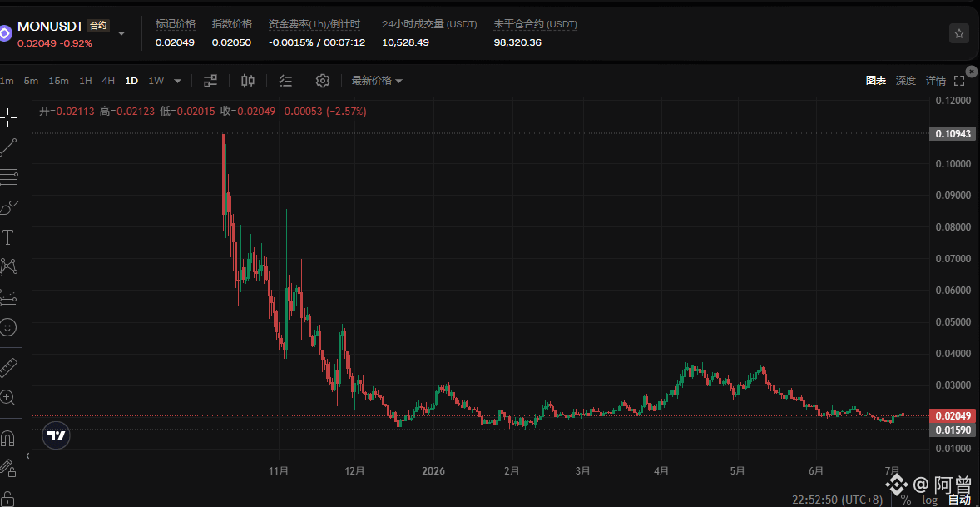Switch to 4H timeframe
980x507 pixels.
[x=108, y=81]
